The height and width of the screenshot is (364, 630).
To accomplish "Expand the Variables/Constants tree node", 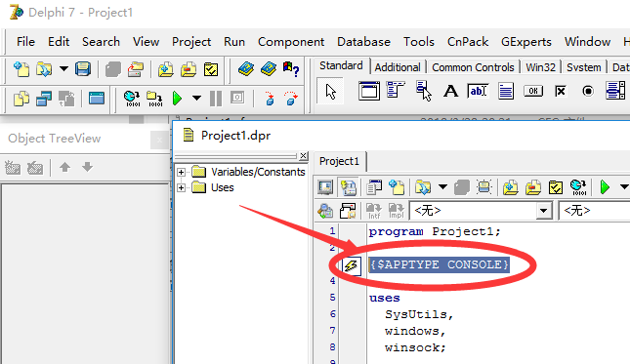I will [181, 172].
